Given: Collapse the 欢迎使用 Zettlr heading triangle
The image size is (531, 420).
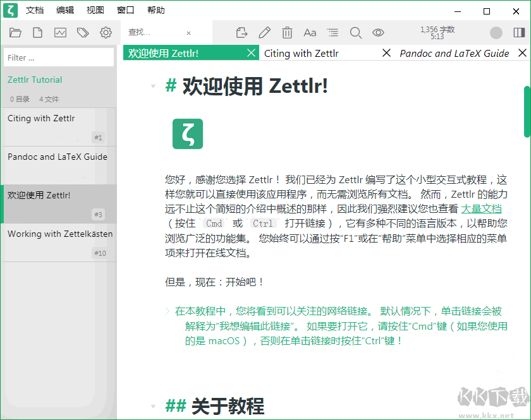Looking at the screenshot, I should 152,87.
